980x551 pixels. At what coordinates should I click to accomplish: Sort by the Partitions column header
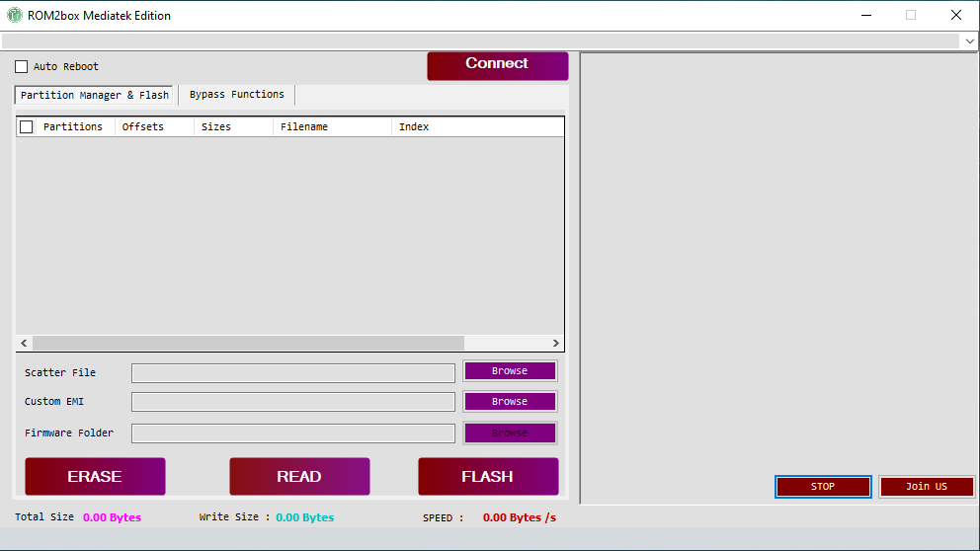point(75,126)
